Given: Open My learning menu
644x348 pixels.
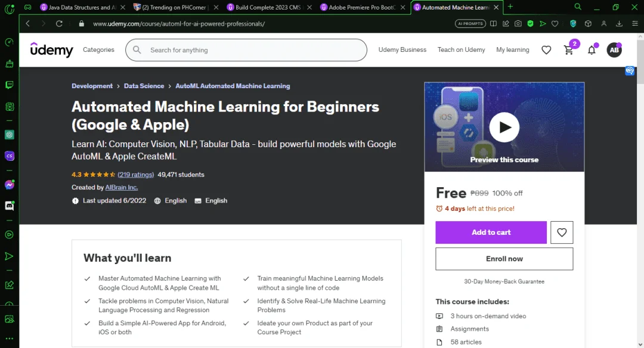Looking at the screenshot, I should click(513, 49).
